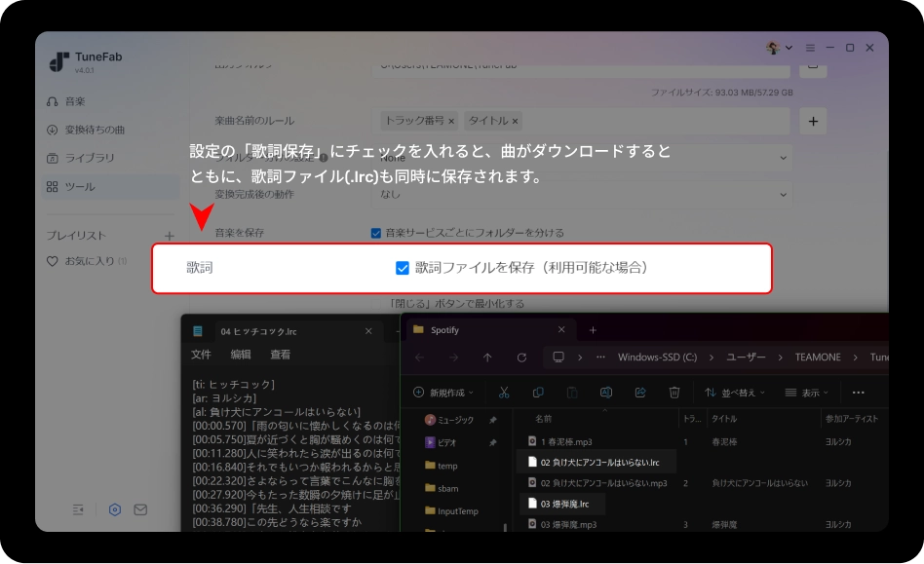Click the gift icon in the title bar
The width and height of the screenshot is (924, 564).
click(x=773, y=47)
